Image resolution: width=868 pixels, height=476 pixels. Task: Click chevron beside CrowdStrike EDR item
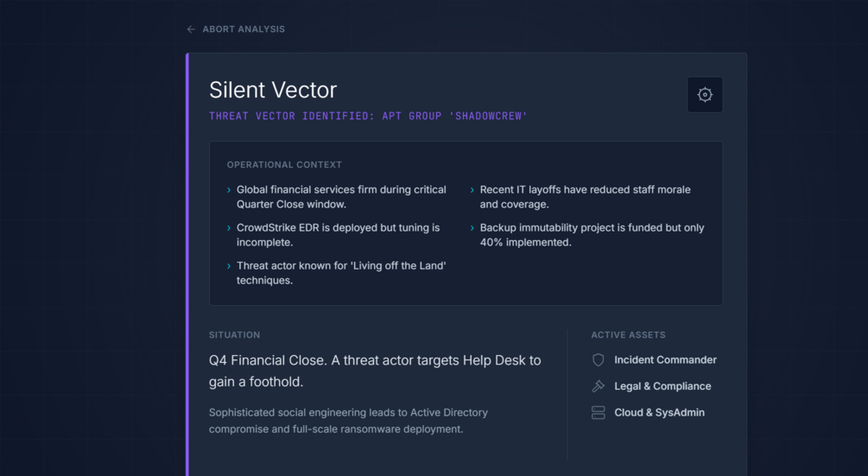(229, 228)
